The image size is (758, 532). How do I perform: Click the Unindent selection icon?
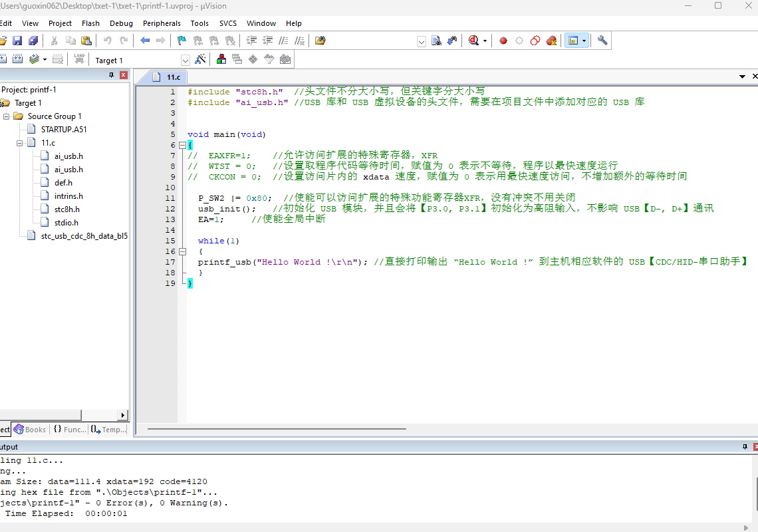(267, 41)
